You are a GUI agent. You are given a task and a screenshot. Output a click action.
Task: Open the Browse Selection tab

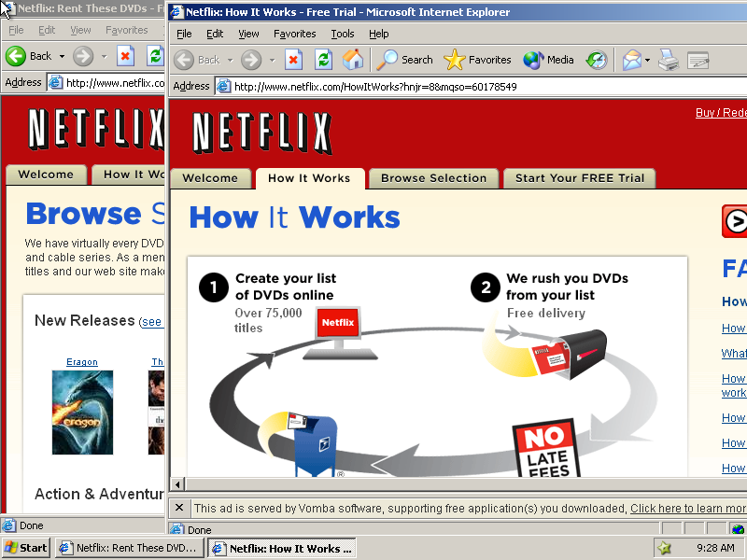click(x=433, y=178)
